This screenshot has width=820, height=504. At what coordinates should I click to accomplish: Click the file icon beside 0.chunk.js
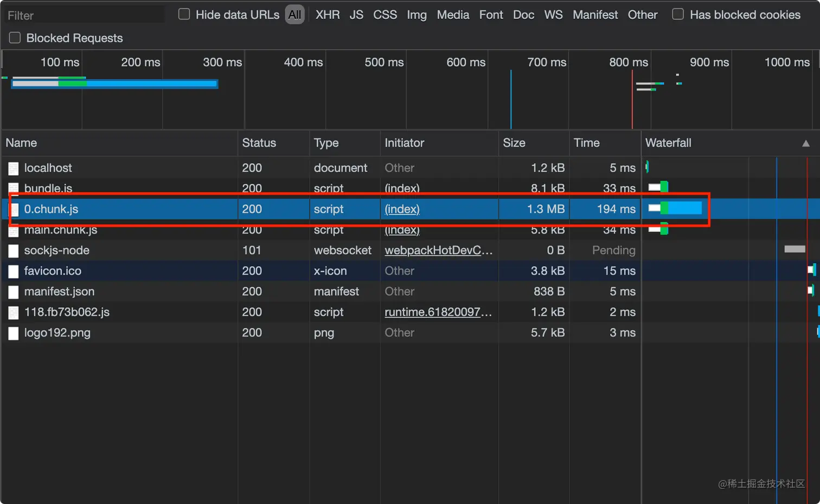tap(14, 210)
